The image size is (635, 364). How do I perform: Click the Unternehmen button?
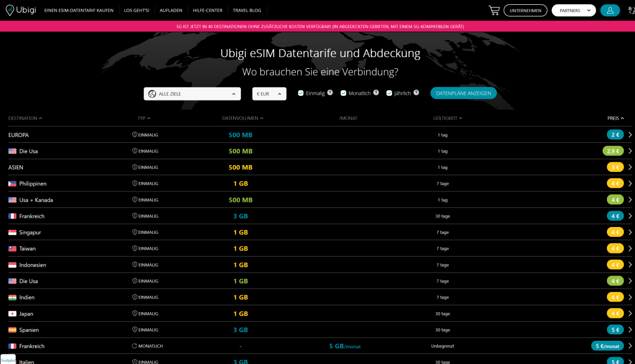point(525,11)
